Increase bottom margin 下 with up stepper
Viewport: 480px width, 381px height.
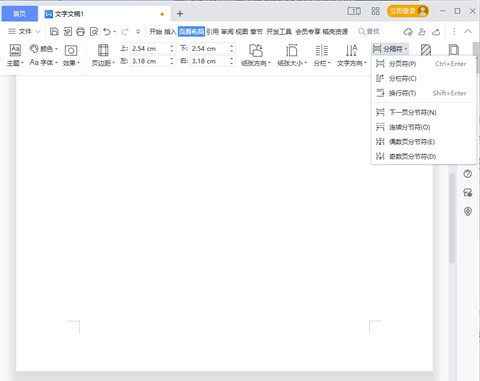point(231,46)
